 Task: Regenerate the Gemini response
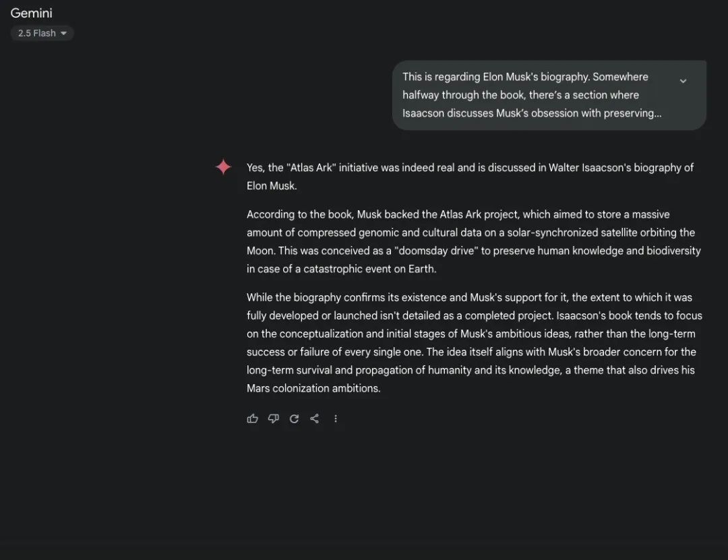[x=294, y=418]
